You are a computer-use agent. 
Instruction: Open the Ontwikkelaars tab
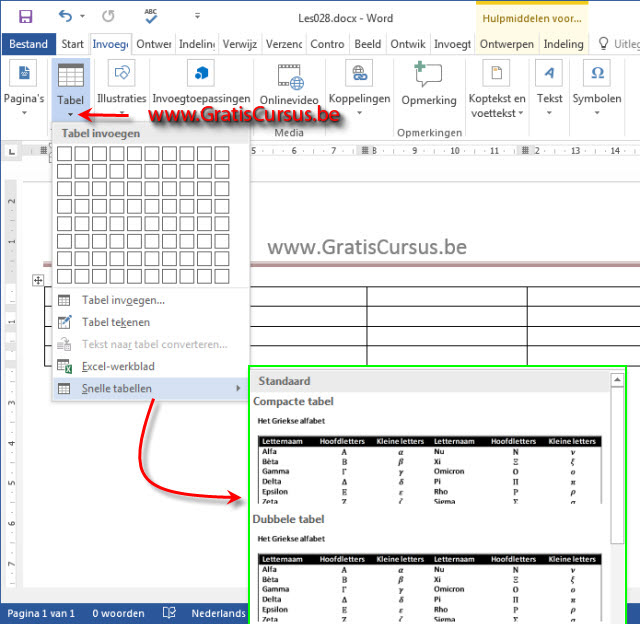click(x=408, y=44)
